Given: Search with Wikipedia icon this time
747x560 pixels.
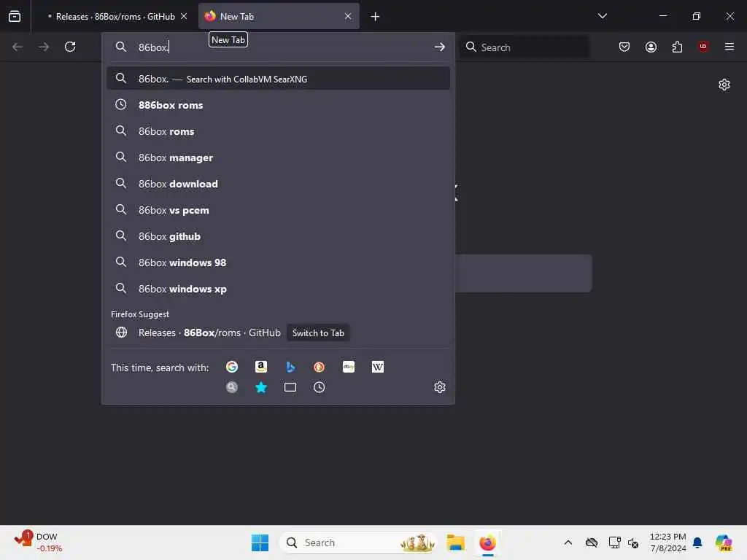Looking at the screenshot, I should point(378,367).
